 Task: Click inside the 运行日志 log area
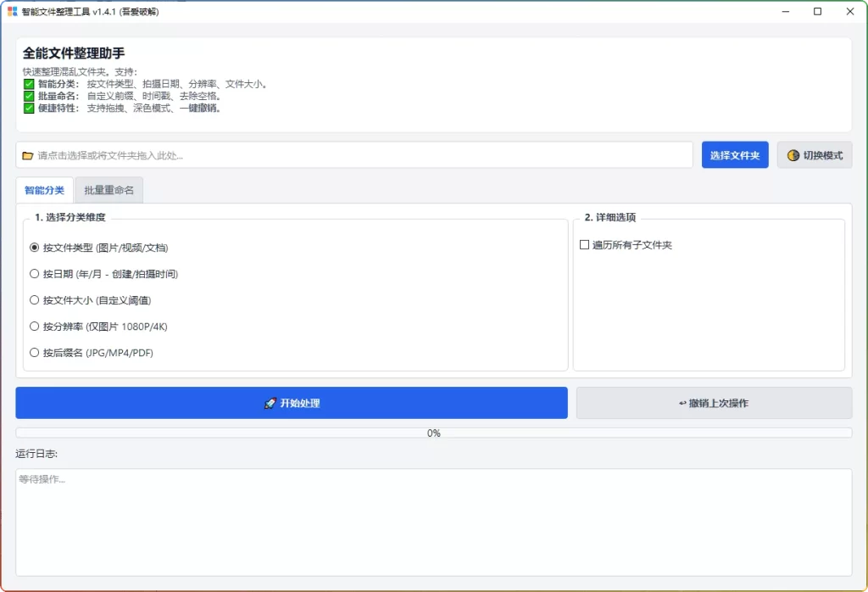pos(434,522)
